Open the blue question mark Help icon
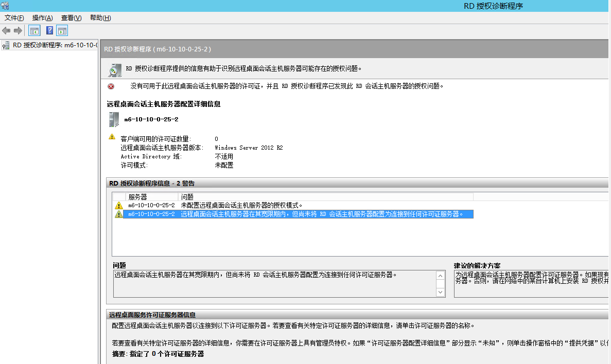Screen dimensions: 611x364 [49, 30]
